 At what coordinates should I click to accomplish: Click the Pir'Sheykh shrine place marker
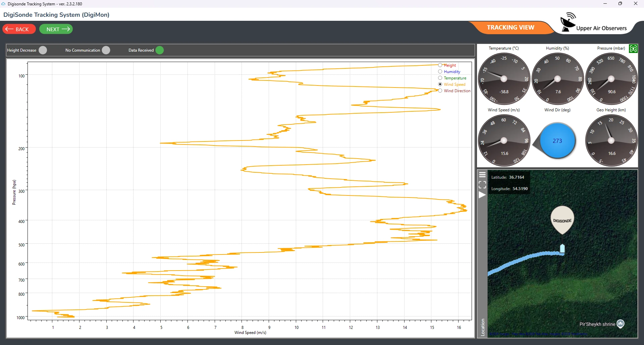(621, 324)
